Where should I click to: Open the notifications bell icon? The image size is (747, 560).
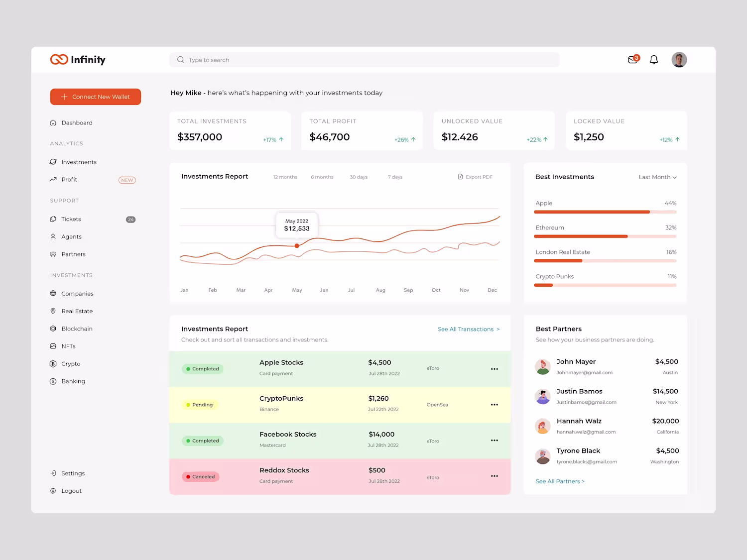pyautogui.click(x=654, y=60)
